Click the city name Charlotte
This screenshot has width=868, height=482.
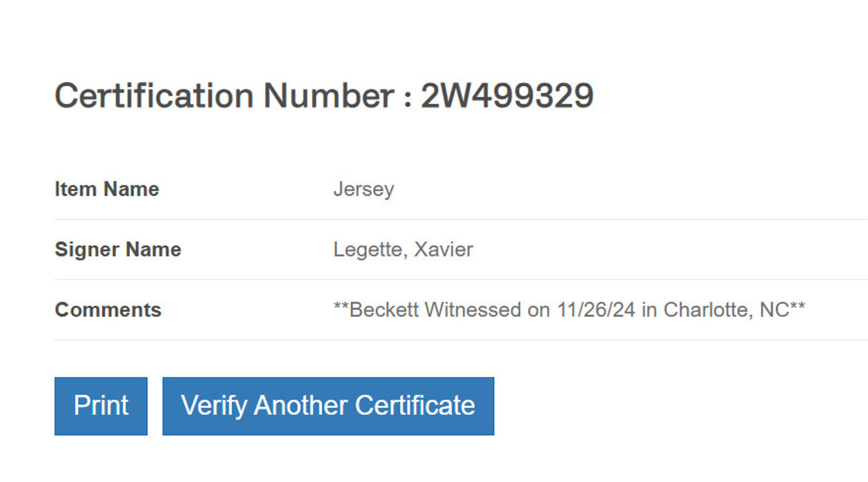click(x=705, y=310)
